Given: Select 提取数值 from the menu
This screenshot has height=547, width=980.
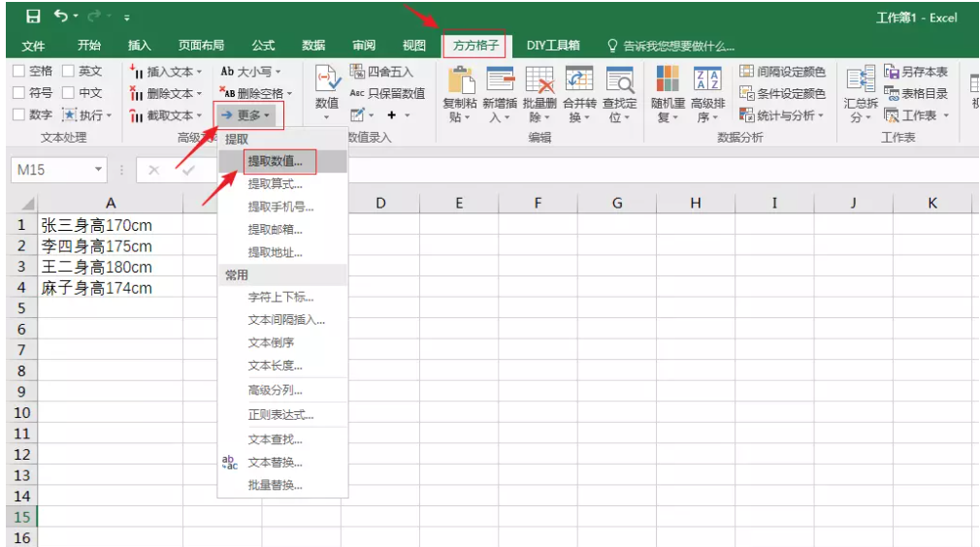Looking at the screenshot, I should (x=276, y=161).
